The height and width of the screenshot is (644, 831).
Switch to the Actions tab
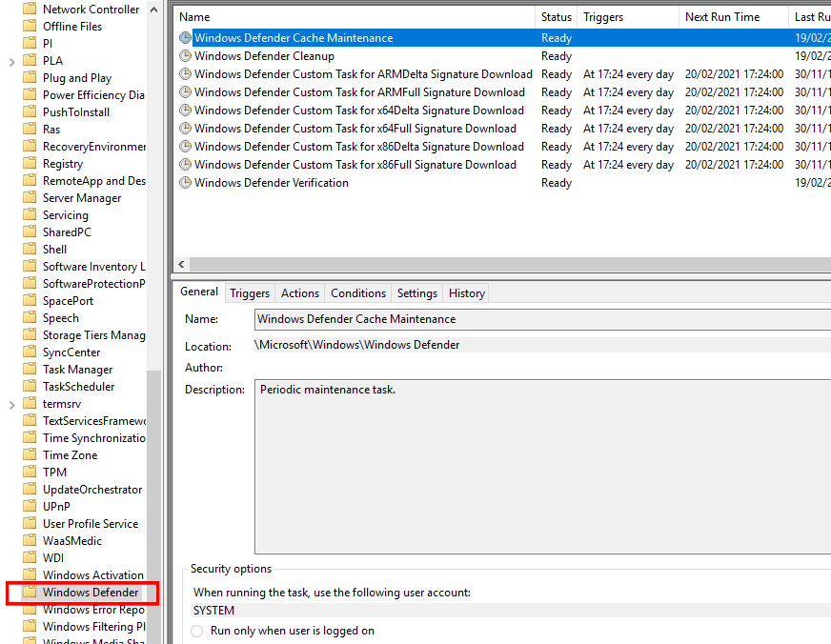(300, 293)
